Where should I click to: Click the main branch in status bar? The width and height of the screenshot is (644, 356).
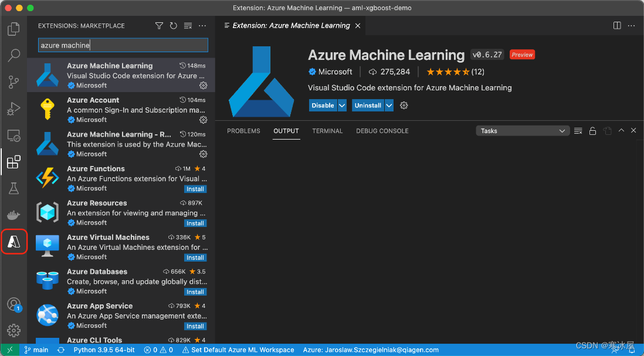point(36,350)
